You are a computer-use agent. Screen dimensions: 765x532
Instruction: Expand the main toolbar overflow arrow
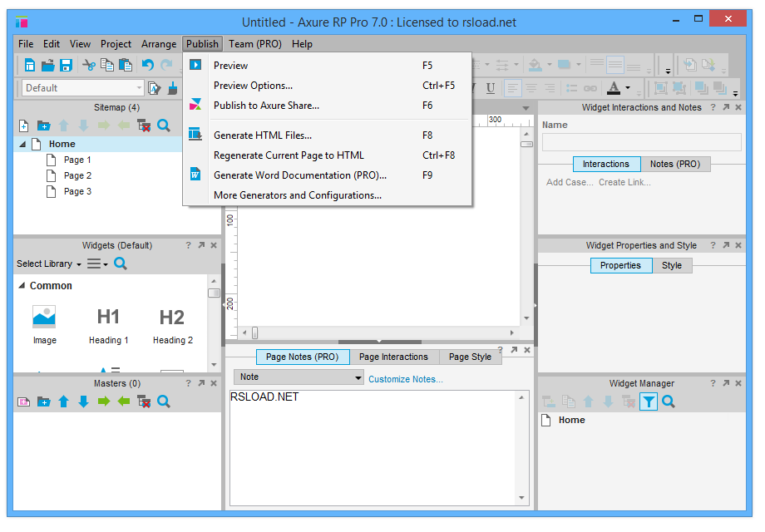(668, 71)
